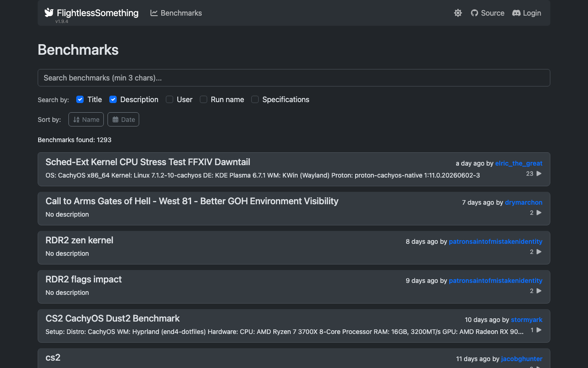The width and height of the screenshot is (588, 368).
Task: Sort benchmarks by Name
Action: (x=86, y=120)
